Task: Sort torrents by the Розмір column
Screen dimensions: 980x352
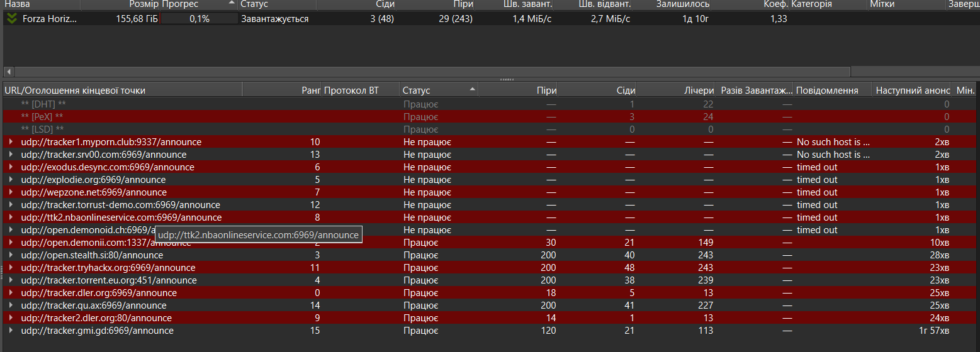Action: tap(120, 4)
